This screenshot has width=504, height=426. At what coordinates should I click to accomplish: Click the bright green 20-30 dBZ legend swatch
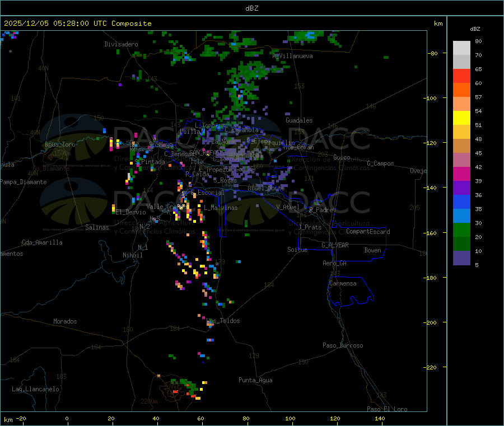(461, 230)
